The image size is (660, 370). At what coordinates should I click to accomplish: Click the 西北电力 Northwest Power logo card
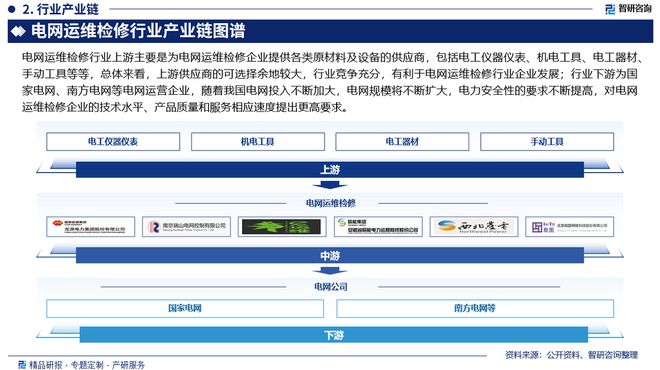point(474,227)
